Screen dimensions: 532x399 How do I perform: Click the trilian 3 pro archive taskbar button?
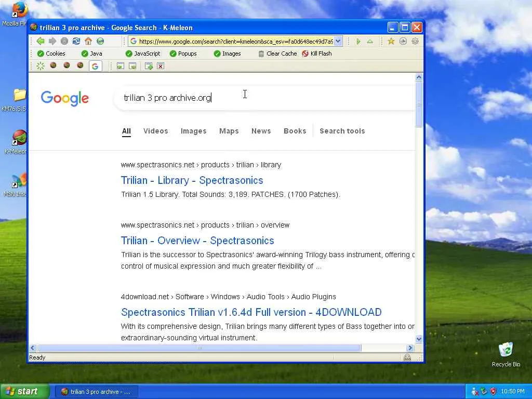[97, 392]
